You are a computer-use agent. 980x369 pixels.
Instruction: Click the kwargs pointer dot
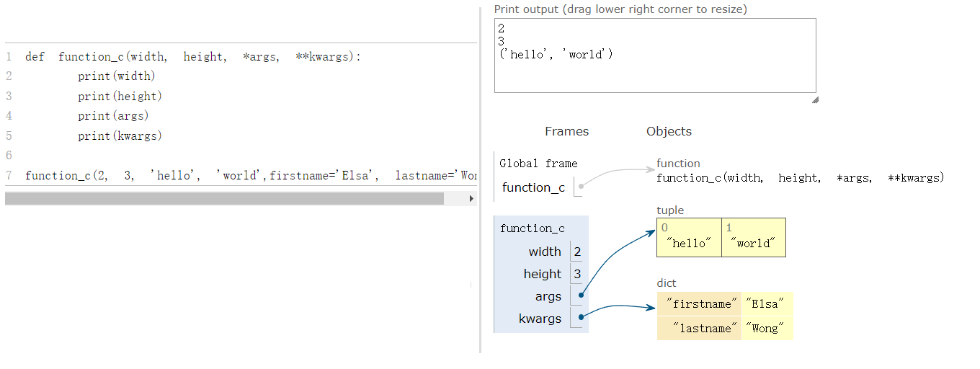581,317
